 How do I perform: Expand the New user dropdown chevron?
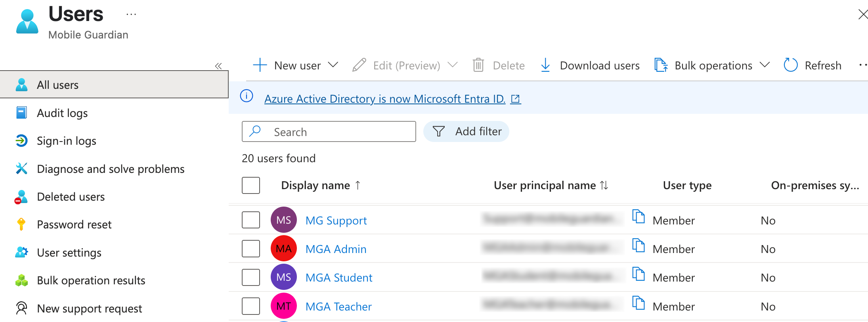[x=333, y=65]
